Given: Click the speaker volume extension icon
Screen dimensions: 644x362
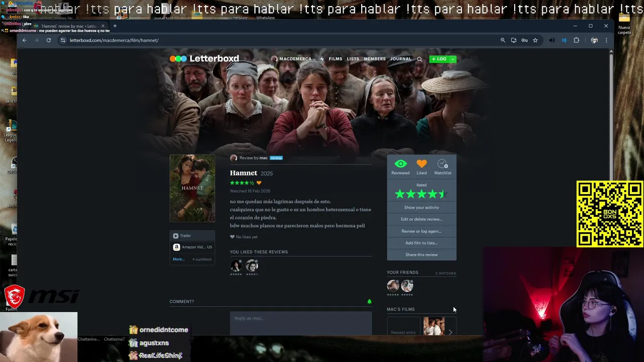Looking at the screenshot, I should (552, 40).
